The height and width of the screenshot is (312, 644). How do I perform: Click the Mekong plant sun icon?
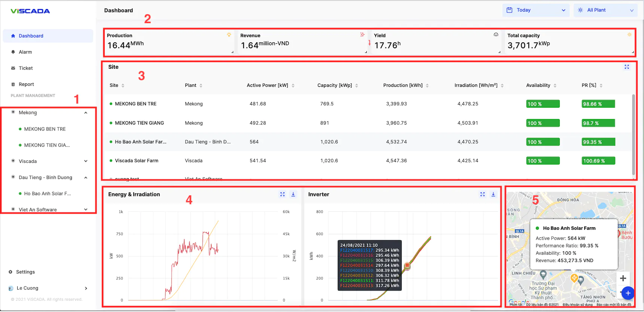click(x=13, y=112)
